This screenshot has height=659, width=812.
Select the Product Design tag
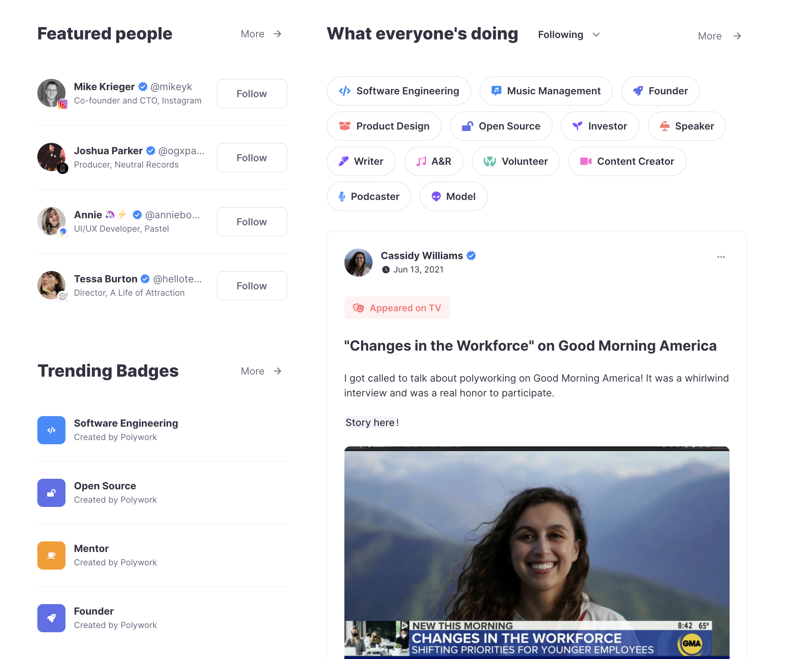tap(384, 126)
